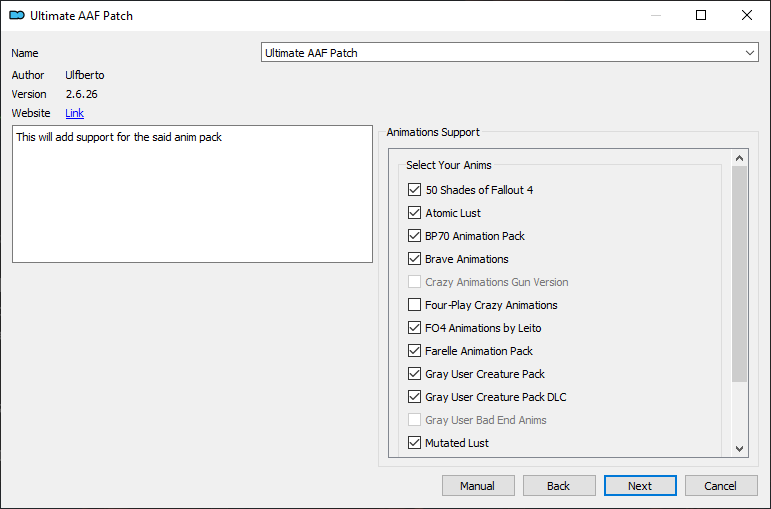This screenshot has width=771, height=509.
Task: Click the animations list scrollbar thumb
Action: coord(740,274)
